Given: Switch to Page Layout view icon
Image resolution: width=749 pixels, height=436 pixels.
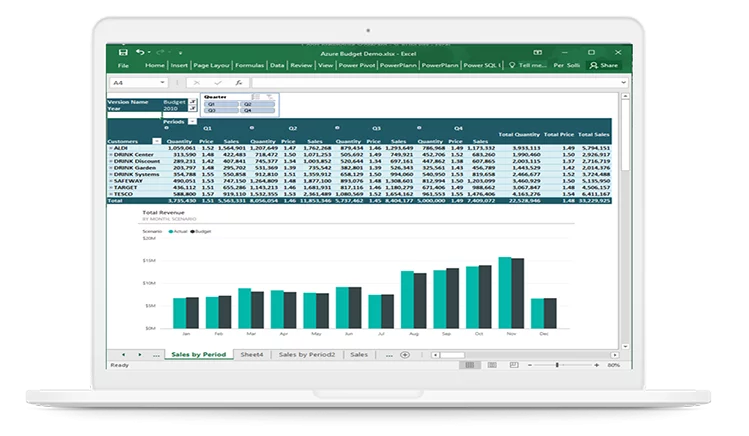Looking at the screenshot, I should 492,365.
